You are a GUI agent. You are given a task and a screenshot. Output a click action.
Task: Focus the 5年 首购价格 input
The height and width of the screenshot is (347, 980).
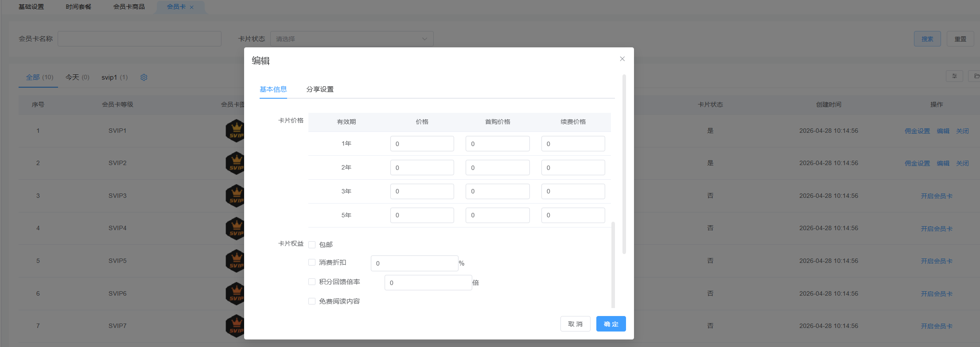(498, 215)
